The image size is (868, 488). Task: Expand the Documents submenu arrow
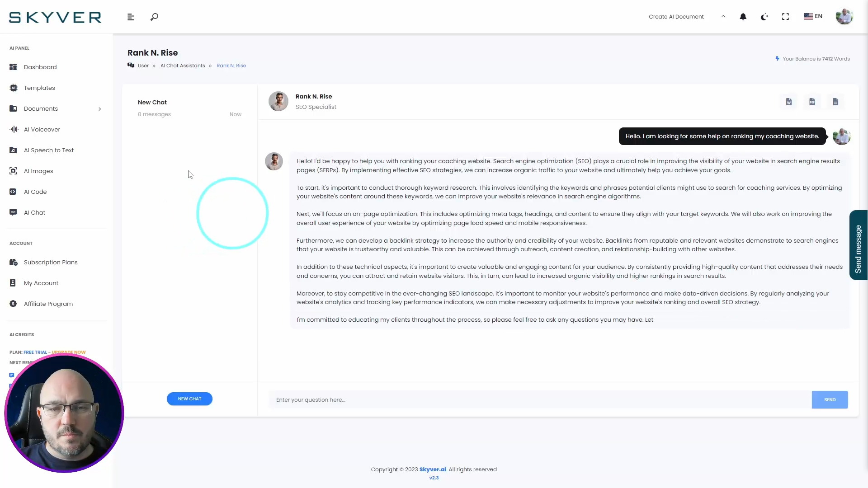[x=99, y=109]
